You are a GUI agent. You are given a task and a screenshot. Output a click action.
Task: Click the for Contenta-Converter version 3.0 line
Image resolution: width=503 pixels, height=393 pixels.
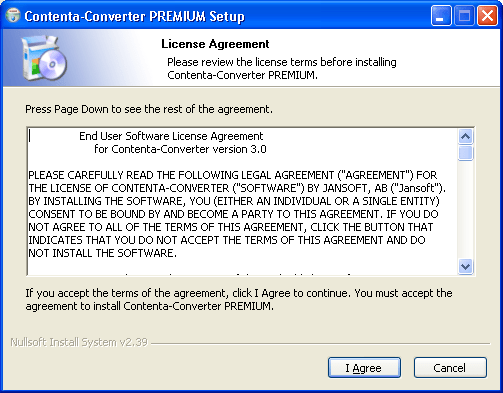[x=180, y=149]
